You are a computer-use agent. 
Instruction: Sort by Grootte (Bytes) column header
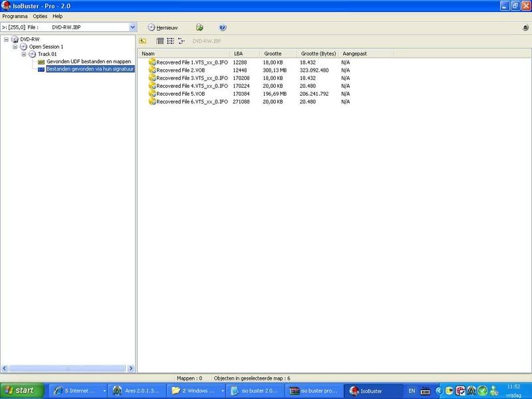coord(318,54)
